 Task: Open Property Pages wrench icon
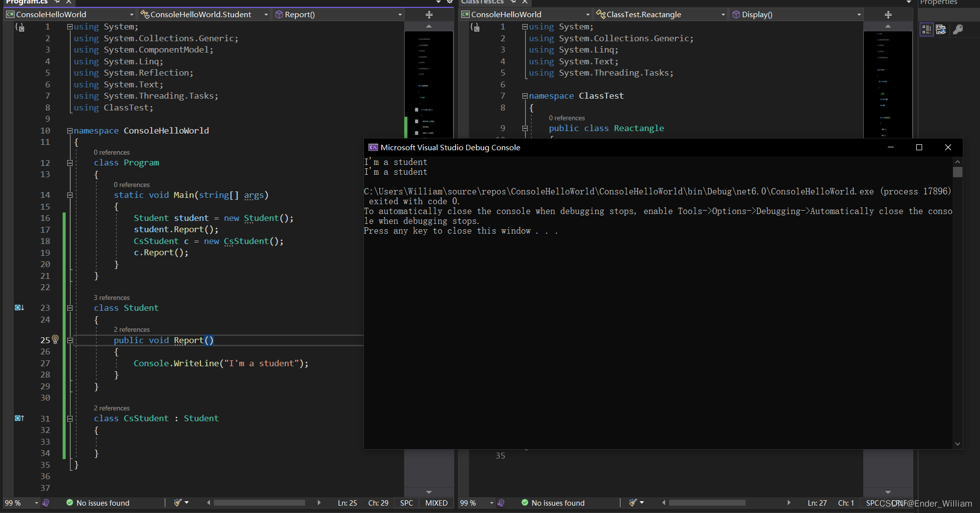[957, 29]
